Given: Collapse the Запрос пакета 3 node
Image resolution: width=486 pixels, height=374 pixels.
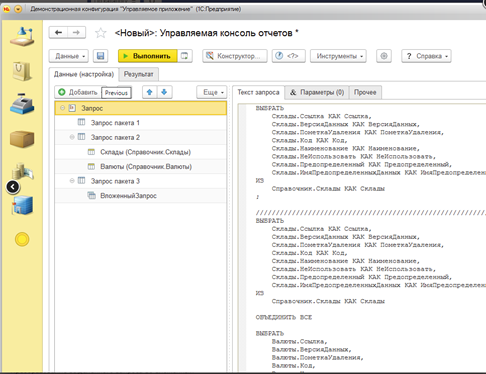Looking at the screenshot, I should (72, 181).
